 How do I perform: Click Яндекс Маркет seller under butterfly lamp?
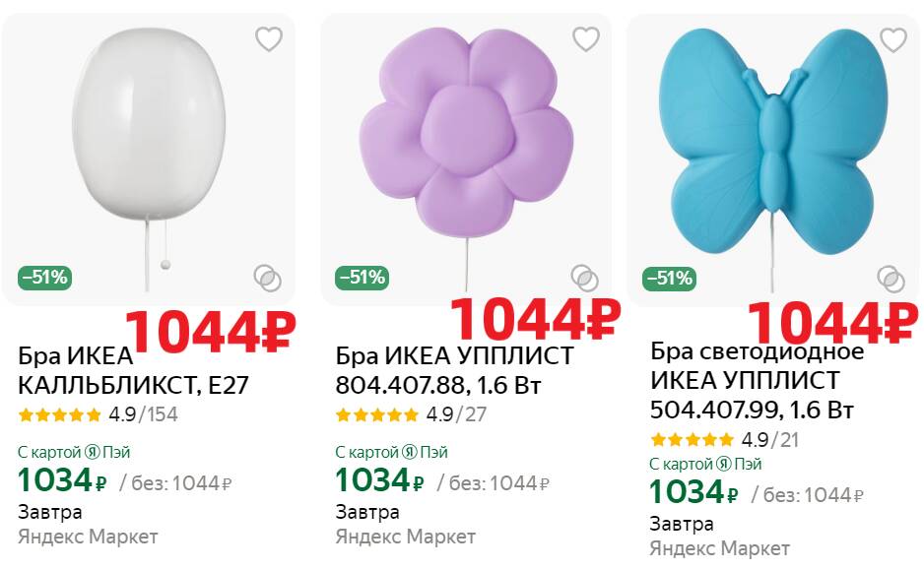point(719,547)
